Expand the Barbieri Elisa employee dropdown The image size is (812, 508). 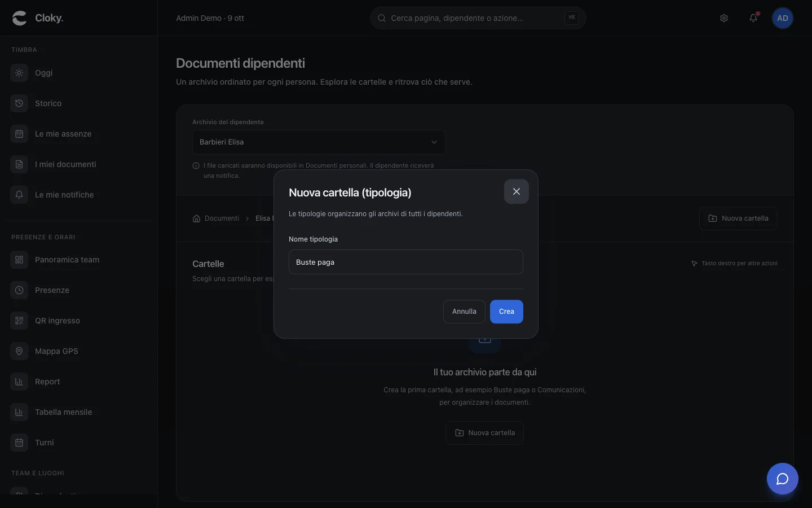[x=319, y=142]
